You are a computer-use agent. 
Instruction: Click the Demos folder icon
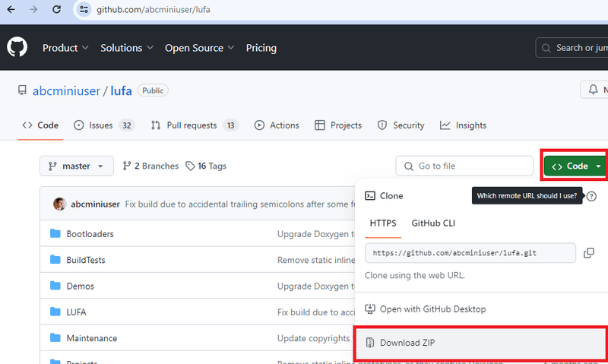(55, 286)
